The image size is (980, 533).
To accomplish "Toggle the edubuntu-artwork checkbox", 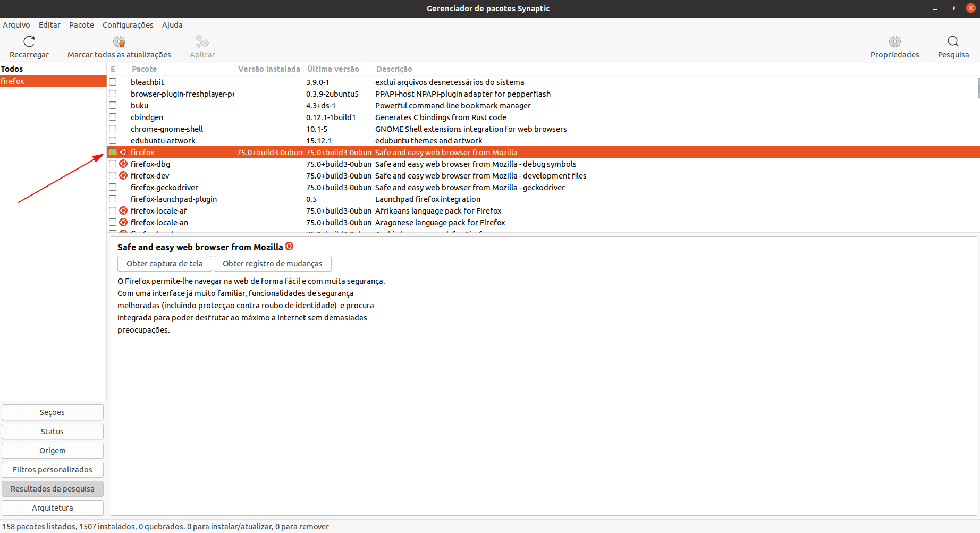I will coord(113,140).
